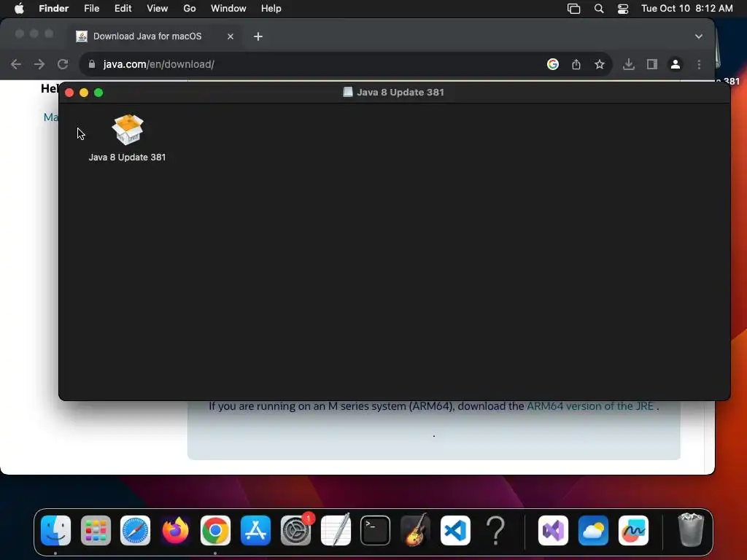This screenshot has width=747, height=560.
Task: Open Launchpad from the Dock
Action: click(96, 531)
